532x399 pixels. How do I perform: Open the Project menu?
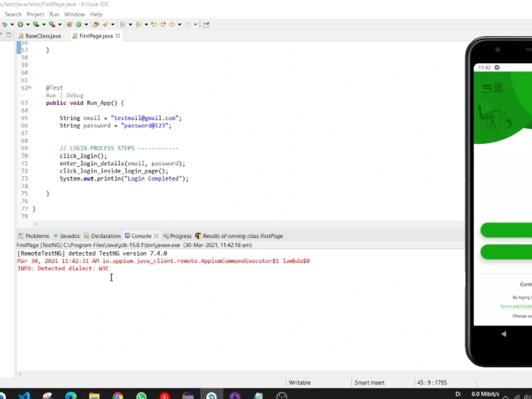pos(35,14)
